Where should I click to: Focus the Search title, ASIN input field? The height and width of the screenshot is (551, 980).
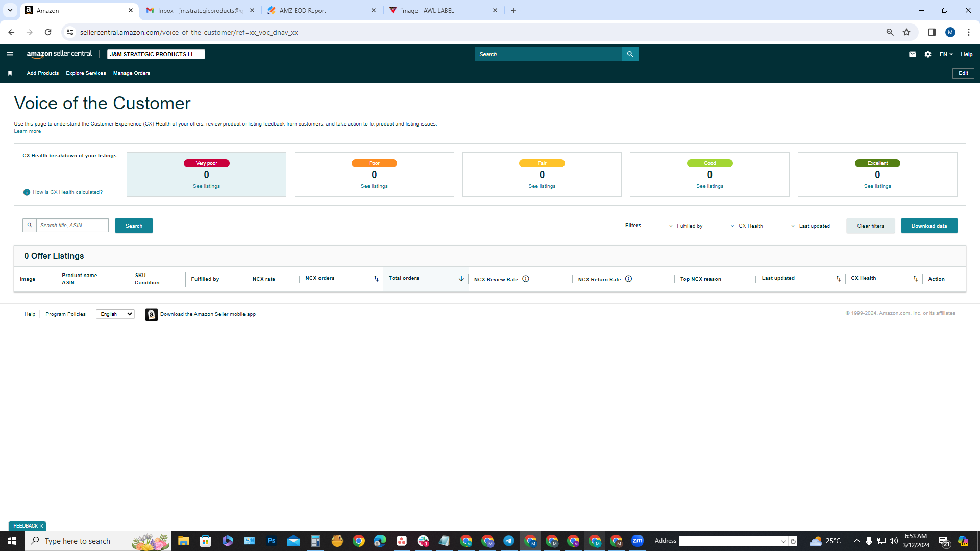[72, 225]
